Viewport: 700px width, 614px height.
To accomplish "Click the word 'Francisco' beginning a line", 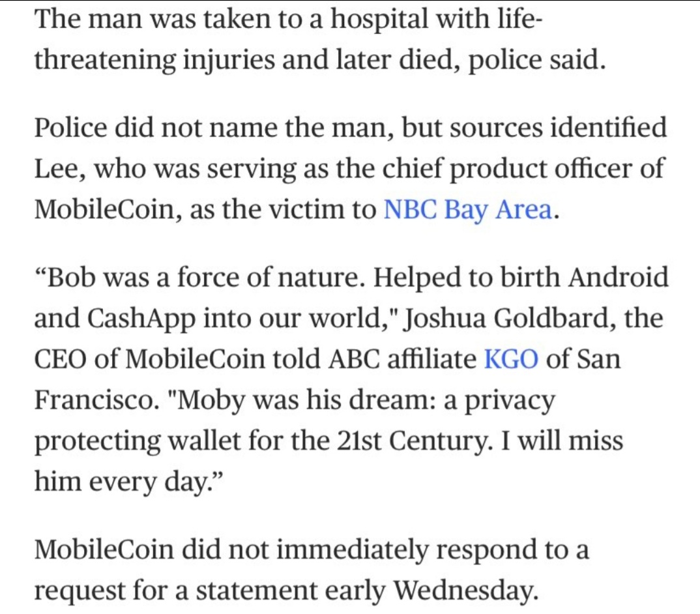I will 93,400.
